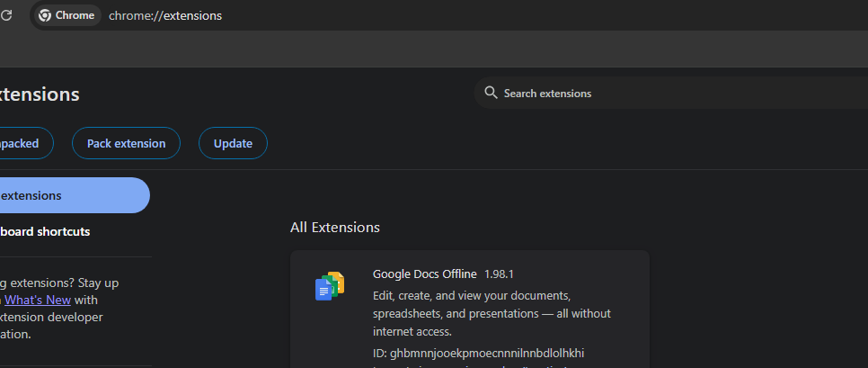This screenshot has width=868, height=368.
Task: Click the Google Docs Offline ID text
Action: [479, 353]
